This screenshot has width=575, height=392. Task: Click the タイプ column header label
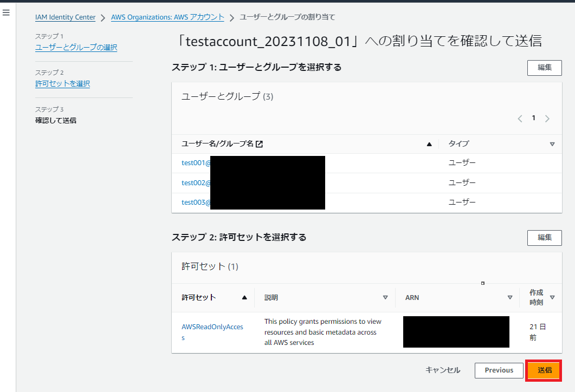[x=458, y=143]
